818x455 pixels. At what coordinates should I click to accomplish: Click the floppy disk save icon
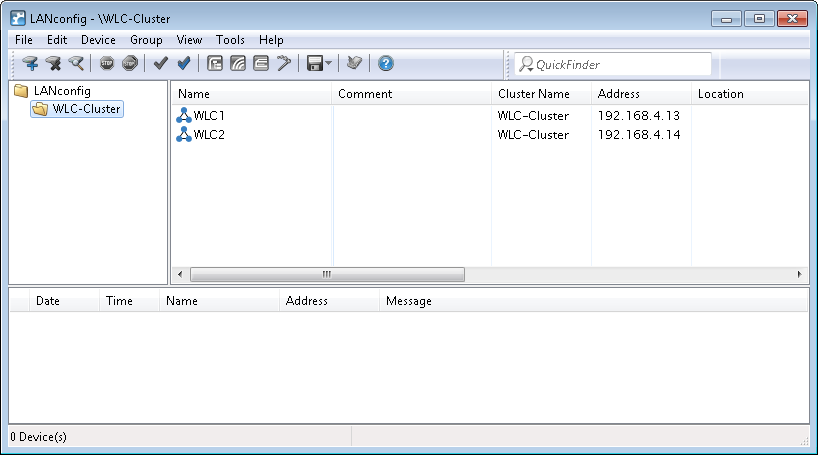point(314,64)
